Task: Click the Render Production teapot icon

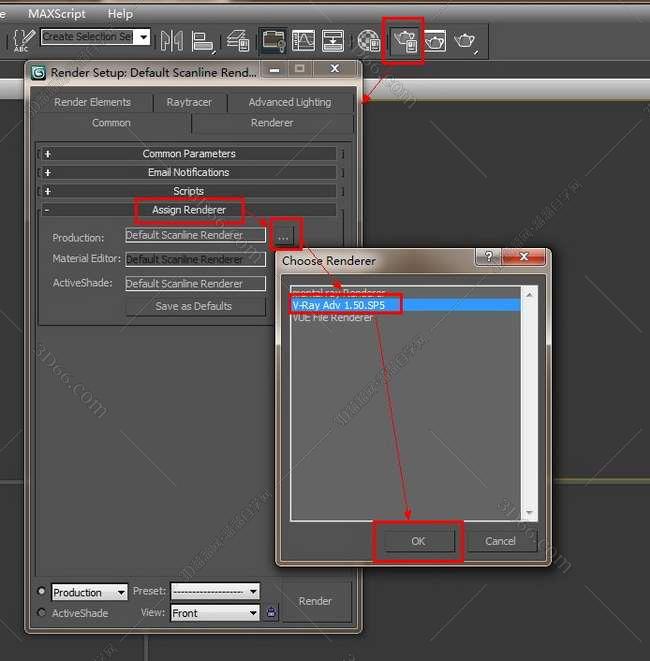Action: tap(465, 41)
